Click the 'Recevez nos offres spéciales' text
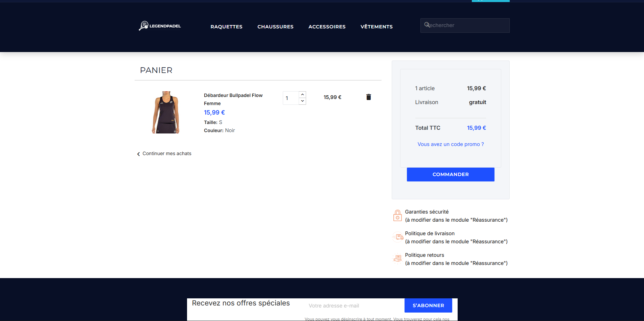 [241, 303]
